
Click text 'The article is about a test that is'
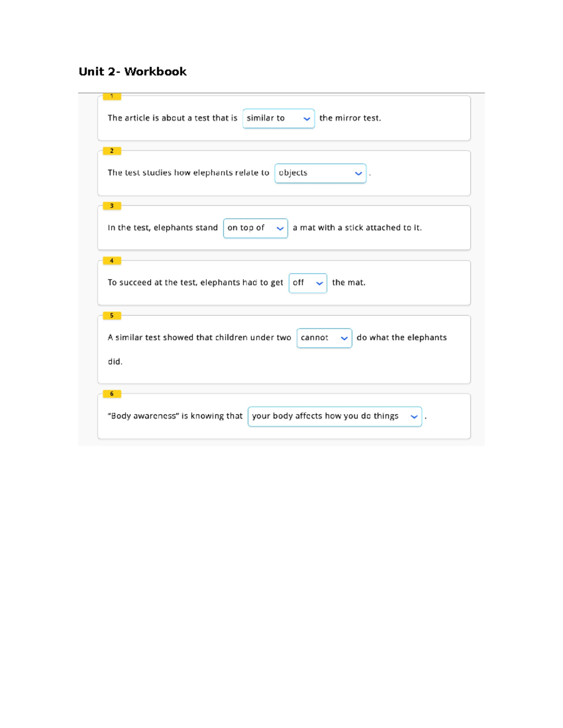[172, 118]
